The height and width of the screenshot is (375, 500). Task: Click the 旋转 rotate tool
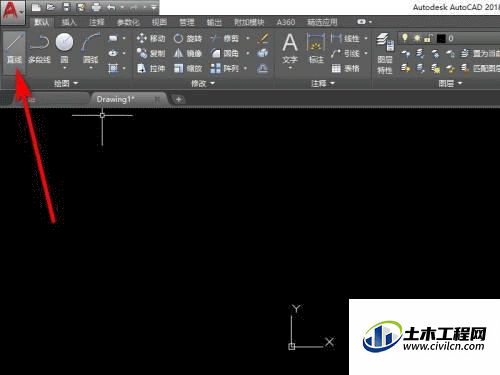188,38
